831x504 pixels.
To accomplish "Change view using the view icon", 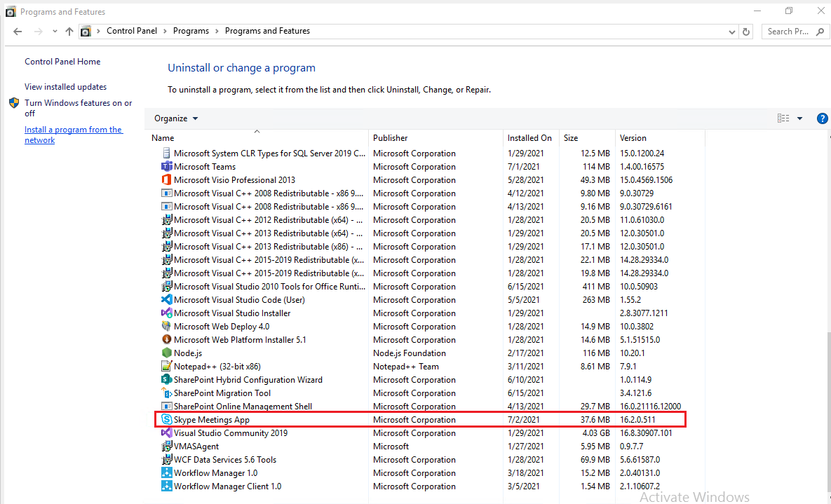I will click(783, 118).
